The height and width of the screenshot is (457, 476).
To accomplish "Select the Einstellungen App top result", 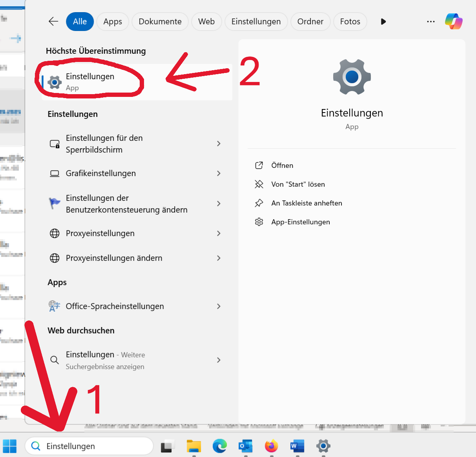I will 90,82.
